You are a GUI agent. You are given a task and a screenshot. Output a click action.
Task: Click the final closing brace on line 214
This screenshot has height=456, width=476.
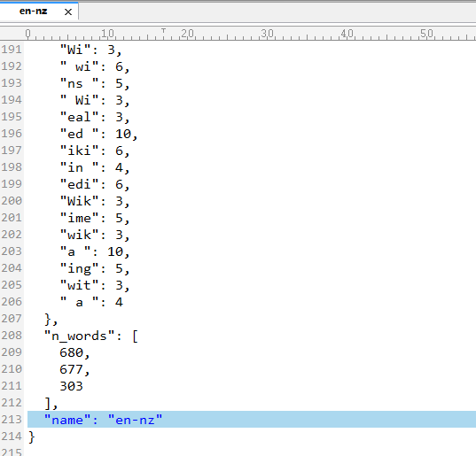tap(32, 437)
